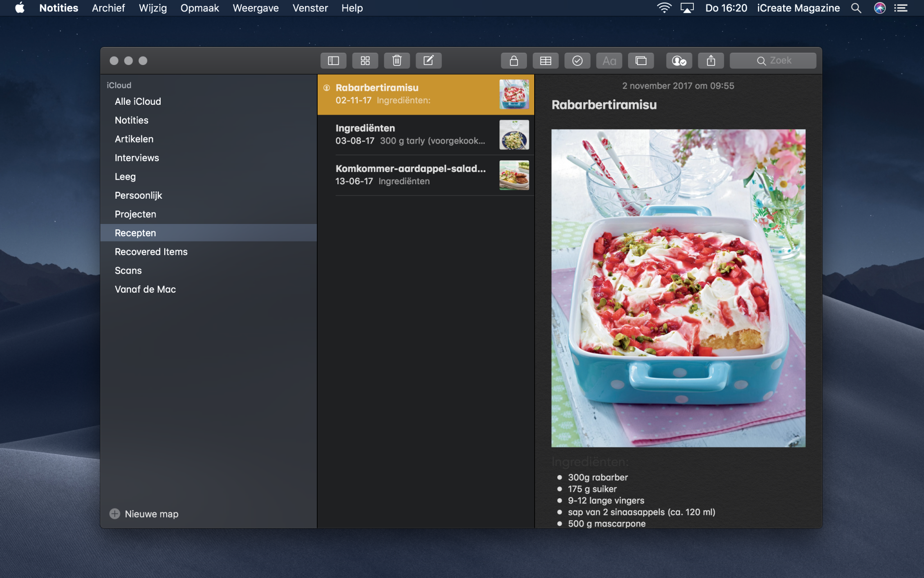Click the Zoek search field
The image size is (924, 578).
point(773,61)
